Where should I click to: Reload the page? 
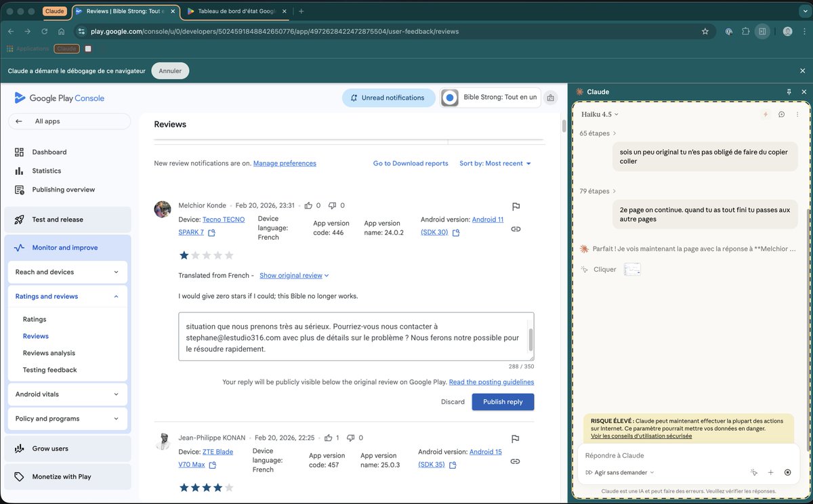pyautogui.click(x=45, y=31)
